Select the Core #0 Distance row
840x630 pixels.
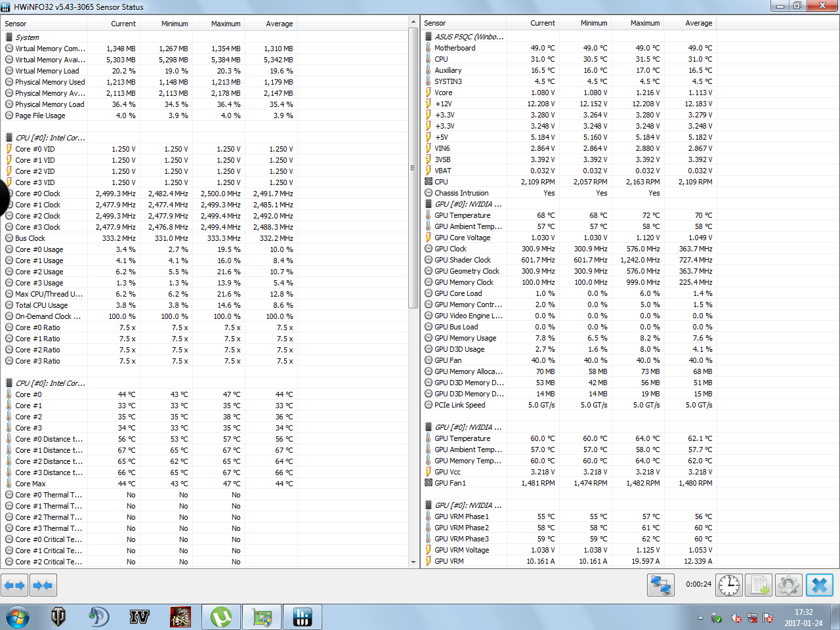pos(205,439)
